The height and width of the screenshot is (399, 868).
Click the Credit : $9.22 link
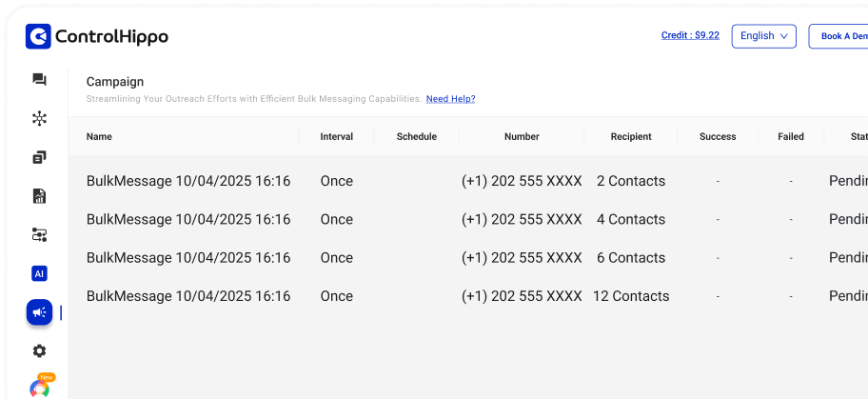point(690,36)
